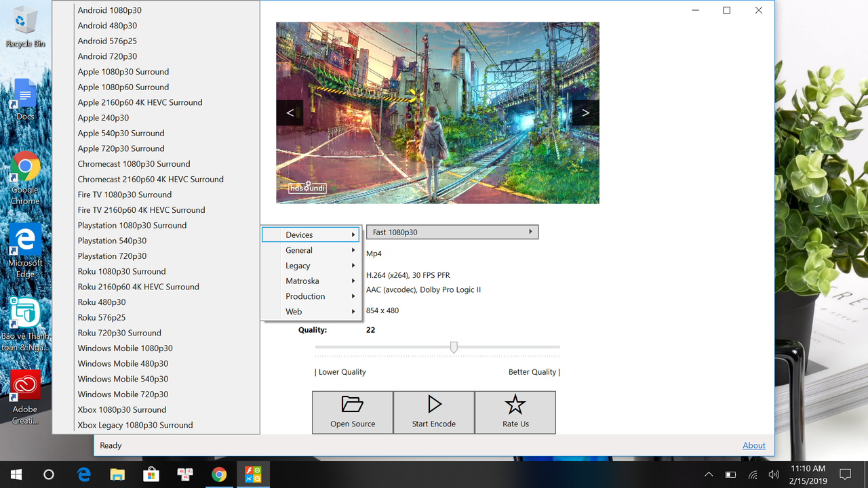This screenshot has height=488, width=868.
Task: Show previous image with left arrow
Action: point(290,113)
